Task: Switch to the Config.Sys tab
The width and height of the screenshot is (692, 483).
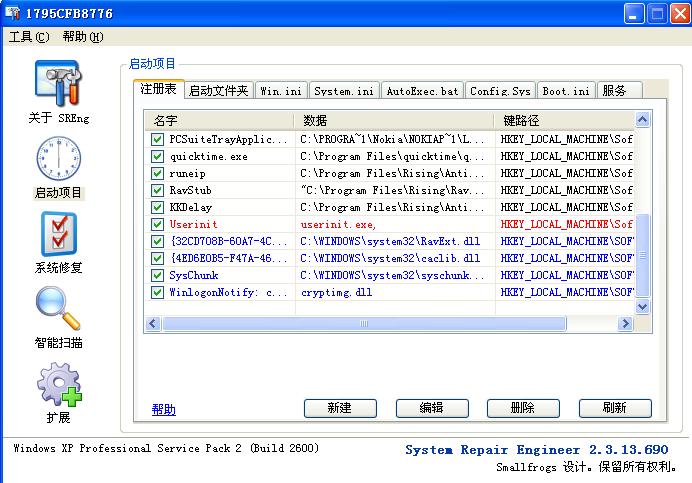Action: coord(500,91)
